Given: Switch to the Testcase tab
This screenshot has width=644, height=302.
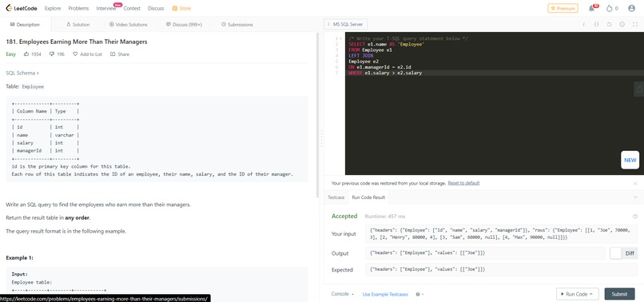Looking at the screenshot, I should tap(336, 197).
